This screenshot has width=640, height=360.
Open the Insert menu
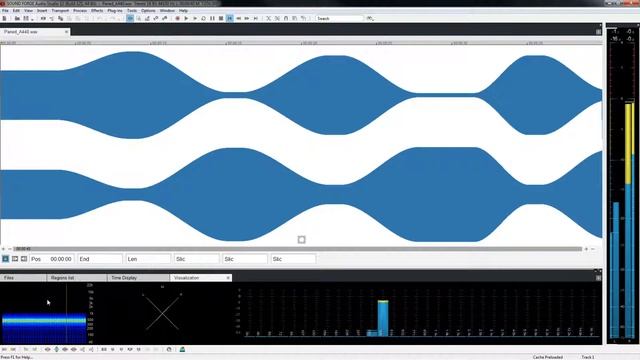pyautogui.click(x=42, y=11)
